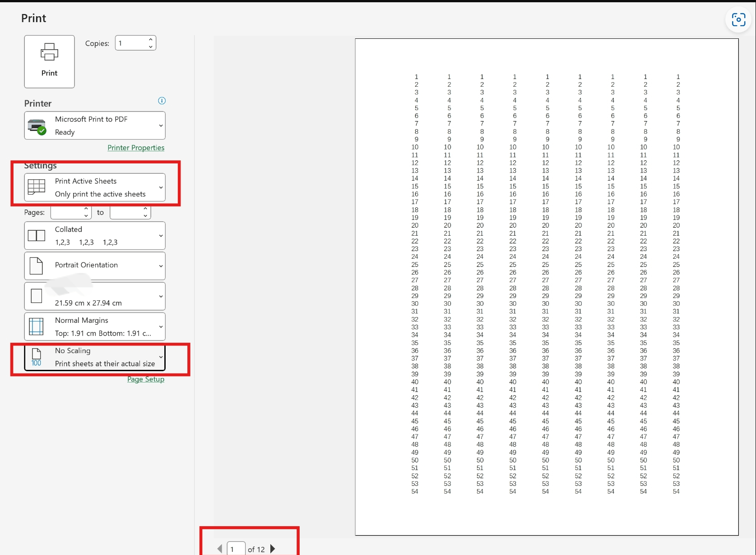
Task: Click the paper size icon for 21.59 cm option
Action: click(37, 296)
